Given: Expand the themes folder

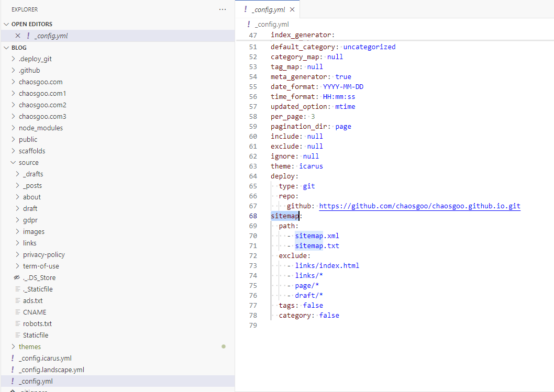Looking at the screenshot, I should click(x=13, y=347).
